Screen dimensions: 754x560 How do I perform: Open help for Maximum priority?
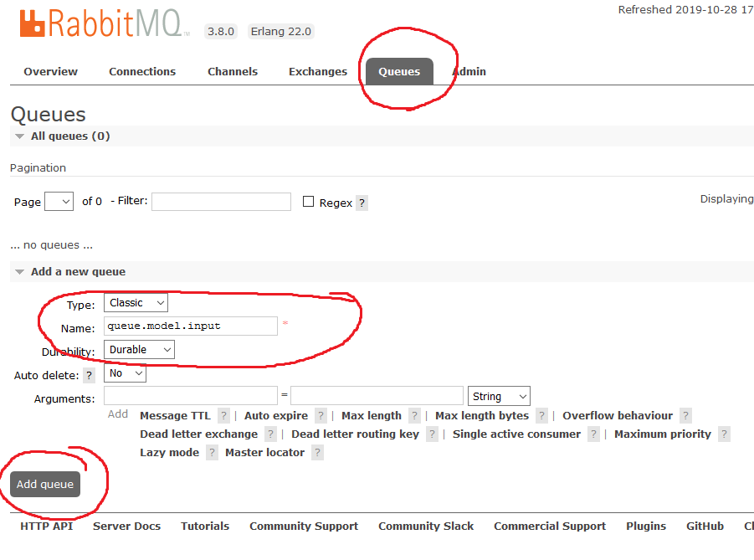click(x=724, y=434)
